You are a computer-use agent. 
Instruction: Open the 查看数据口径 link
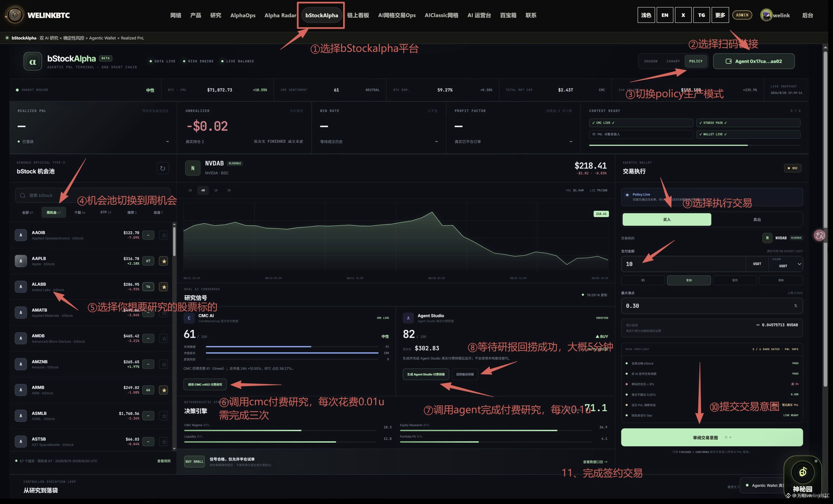[x=595, y=462]
